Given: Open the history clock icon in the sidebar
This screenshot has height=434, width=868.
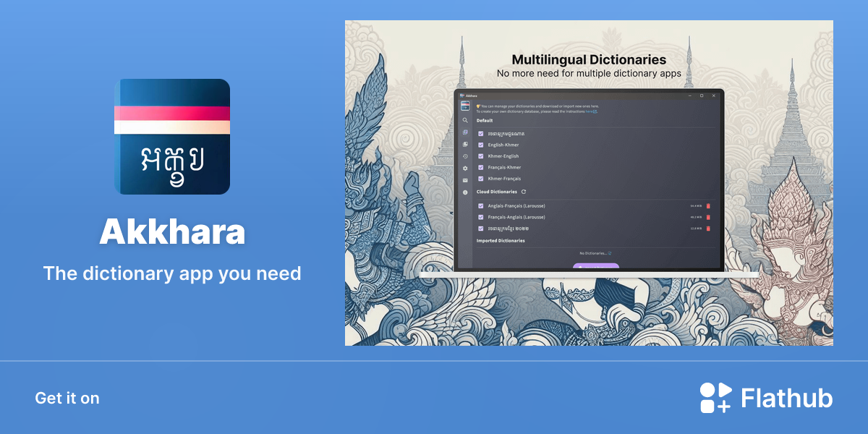Looking at the screenshot, I should [465, 156].
